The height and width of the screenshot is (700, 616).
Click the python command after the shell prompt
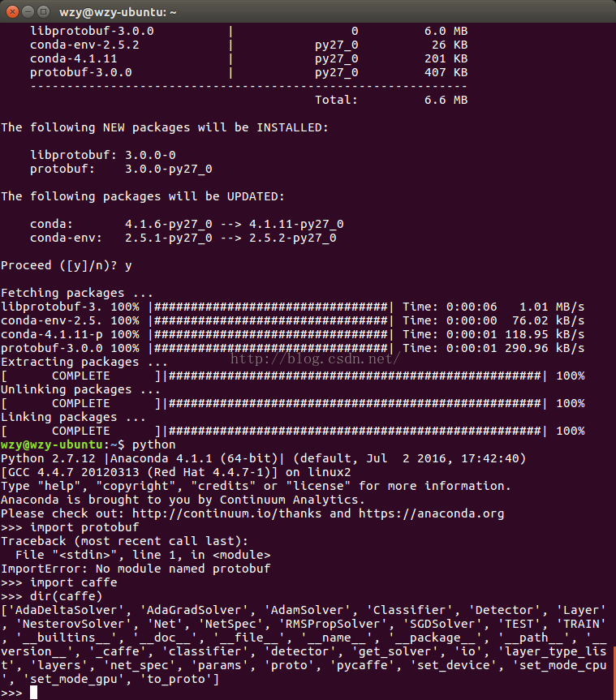point(153,445)
